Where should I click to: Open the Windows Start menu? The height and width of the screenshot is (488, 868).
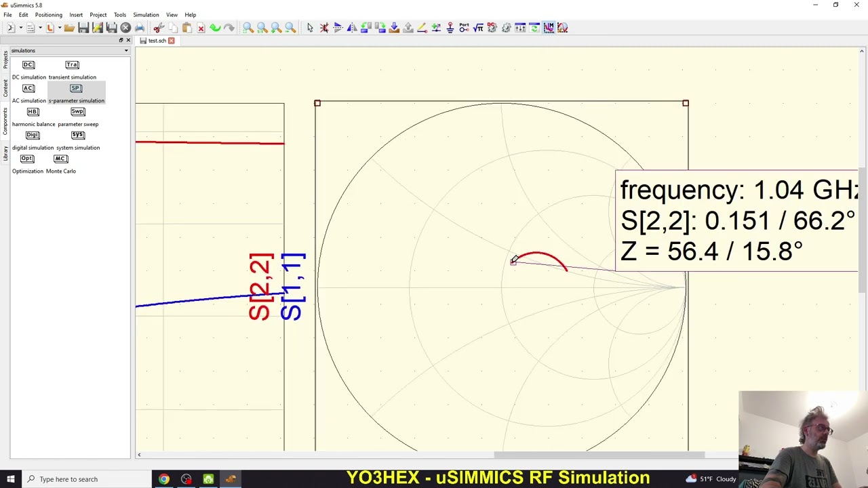click(11, 479)
